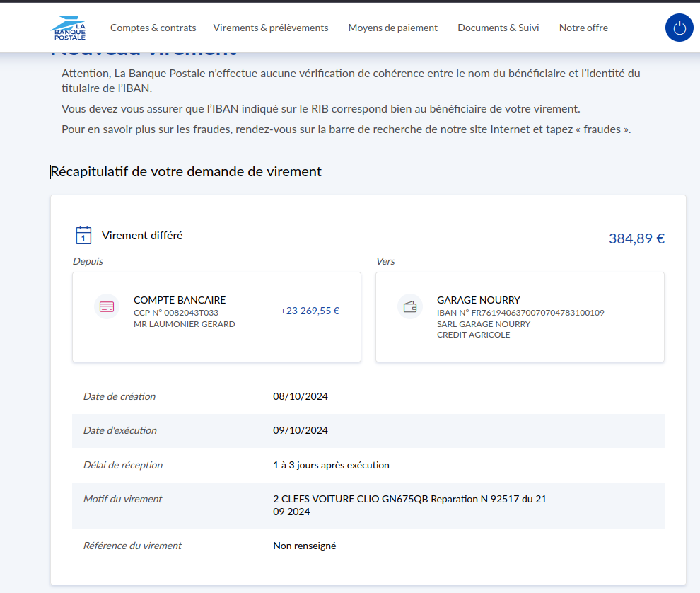The image size is (700, 593).
Task: Click the execution date 09/10/2024
Action: tap(300, 430)
